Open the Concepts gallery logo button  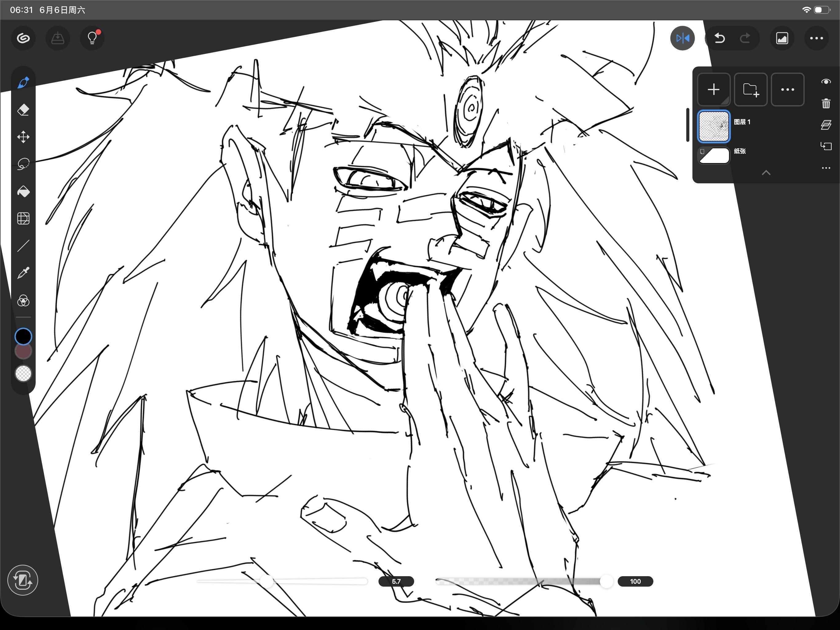tap(23, 38)
